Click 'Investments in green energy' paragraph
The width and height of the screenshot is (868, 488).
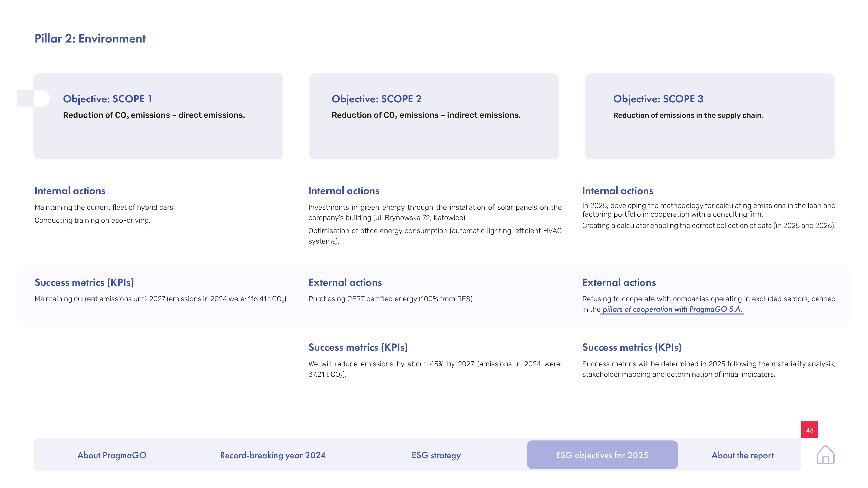(435, 213)
